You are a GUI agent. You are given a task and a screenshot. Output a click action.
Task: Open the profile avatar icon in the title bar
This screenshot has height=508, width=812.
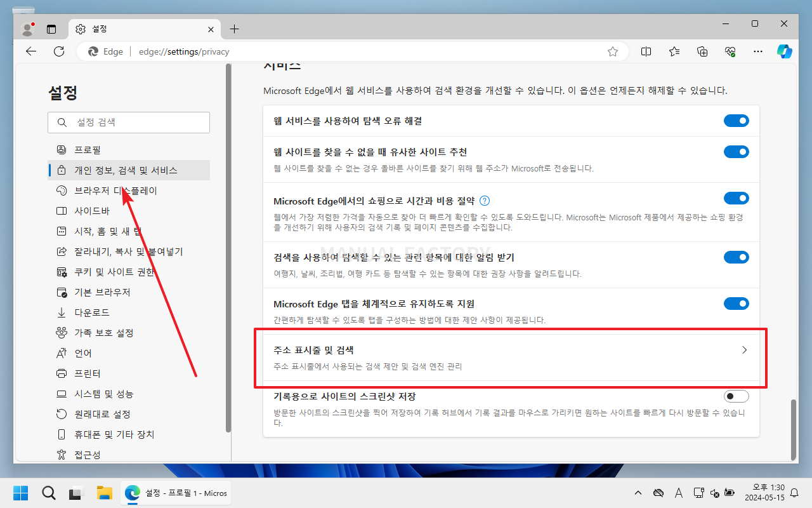click(27, 29)
